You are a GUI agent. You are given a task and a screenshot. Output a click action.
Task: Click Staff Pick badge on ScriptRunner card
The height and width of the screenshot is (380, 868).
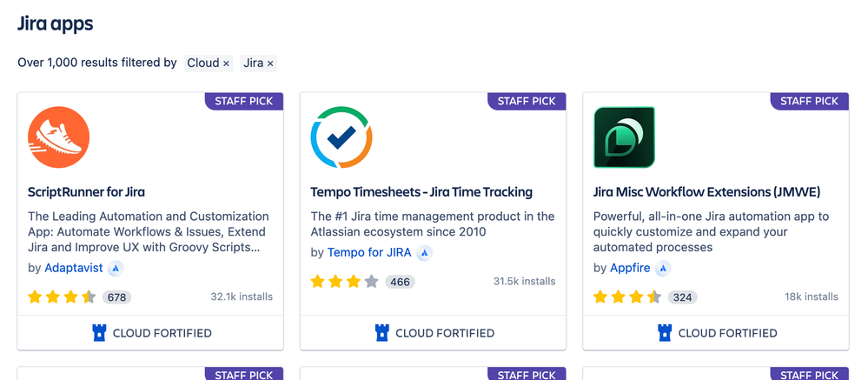pos(244,102)
